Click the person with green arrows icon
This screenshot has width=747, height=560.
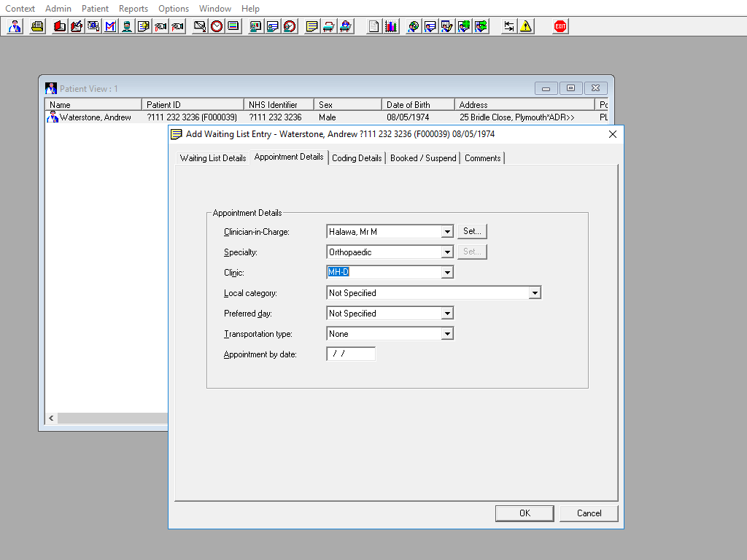click(x=481, y=26)
